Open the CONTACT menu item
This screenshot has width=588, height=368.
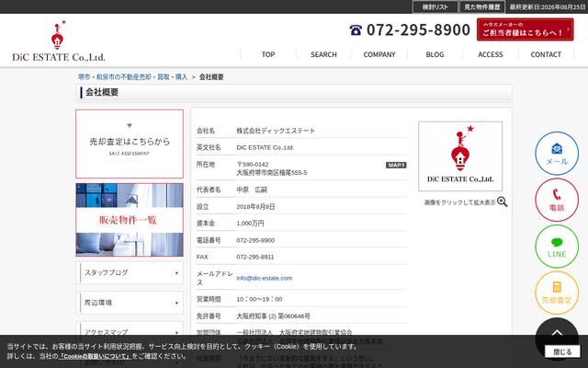(546, 54)
